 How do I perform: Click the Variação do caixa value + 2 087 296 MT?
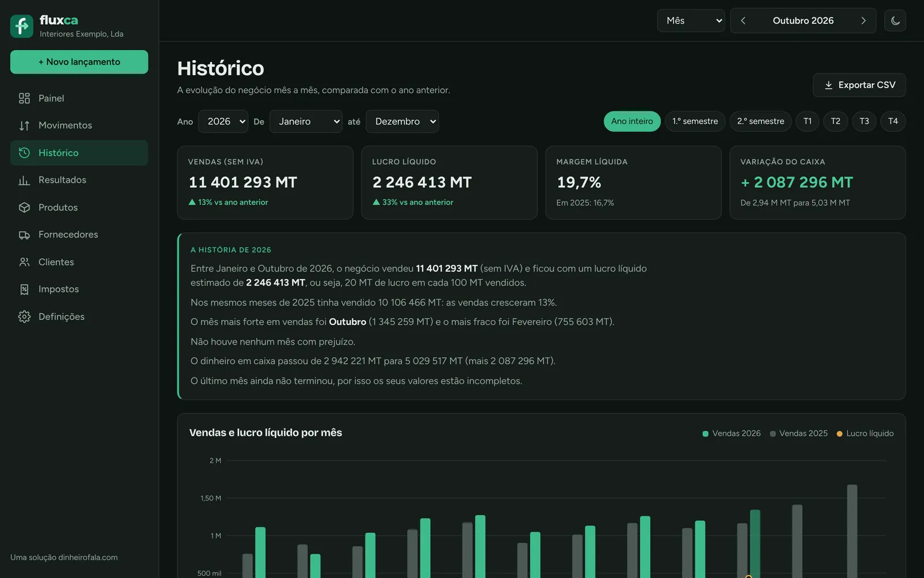click(x=797, y=183)
